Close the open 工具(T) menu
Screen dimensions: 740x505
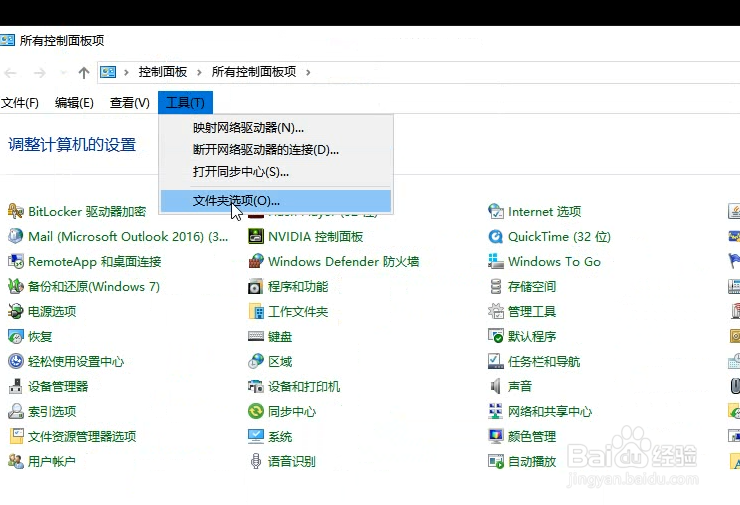185,102
